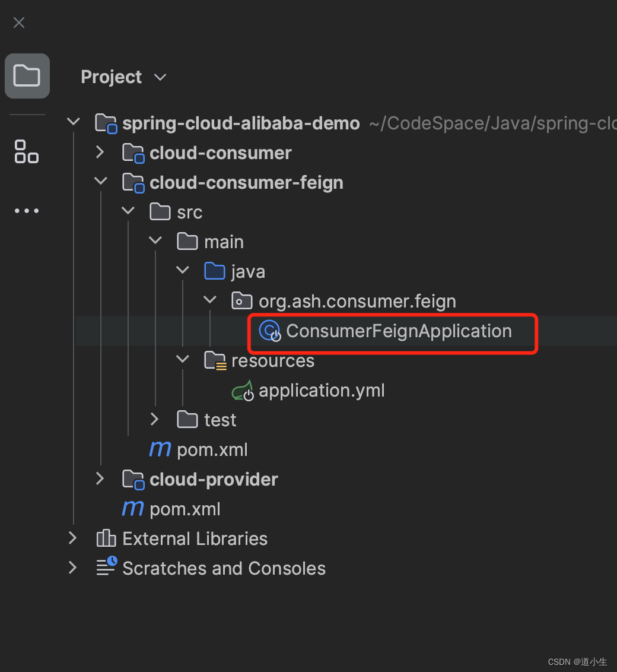
Task: Click the Maven icon of cloud-consumer-feign pom.xml
Action: click(x=160, y=449)
